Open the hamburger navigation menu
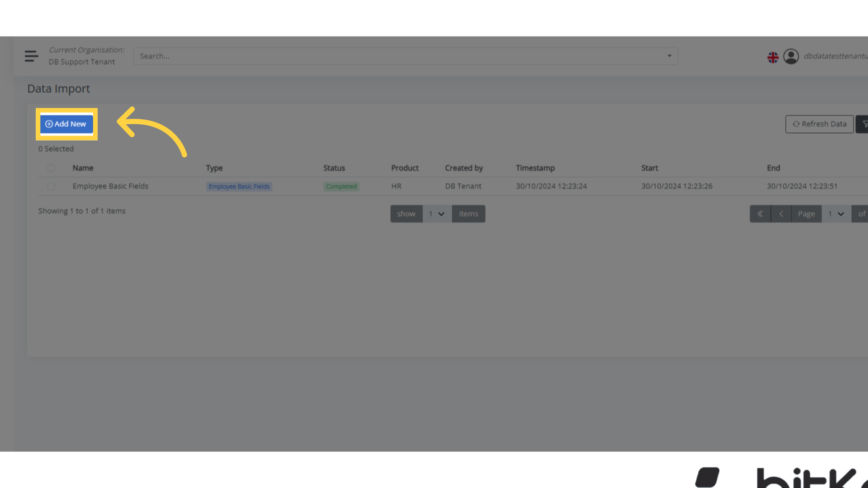 click(x=31, y=56)
